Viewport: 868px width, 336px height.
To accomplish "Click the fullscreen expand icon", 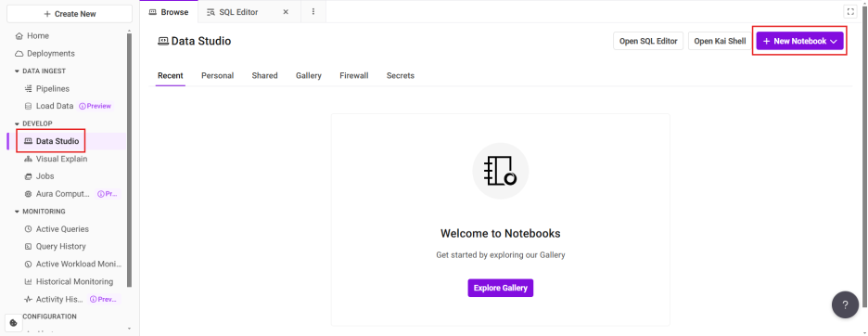I will 850,12.
